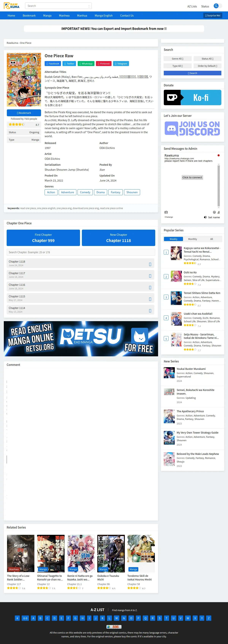Click the blue sidebar Search button
This screenshot has height=644, width=228.
(192, 73)
